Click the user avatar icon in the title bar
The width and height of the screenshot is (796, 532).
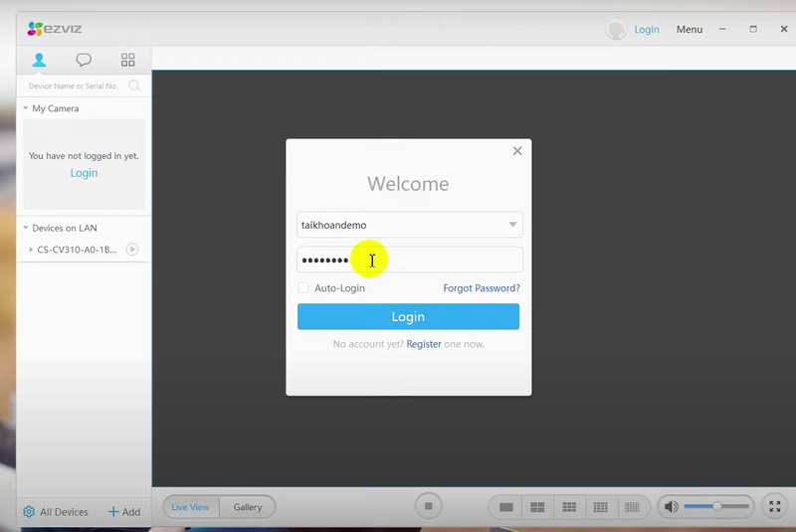pos(616,30)
